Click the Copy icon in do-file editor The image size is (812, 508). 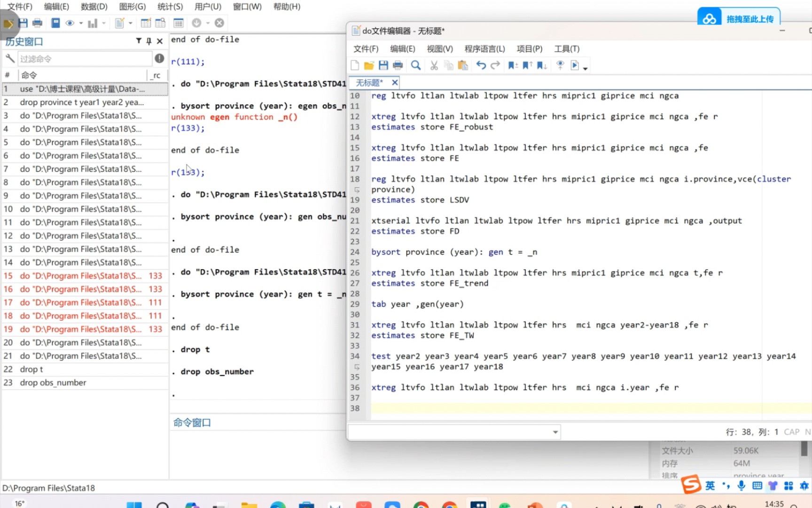click(x=449, y=65)
